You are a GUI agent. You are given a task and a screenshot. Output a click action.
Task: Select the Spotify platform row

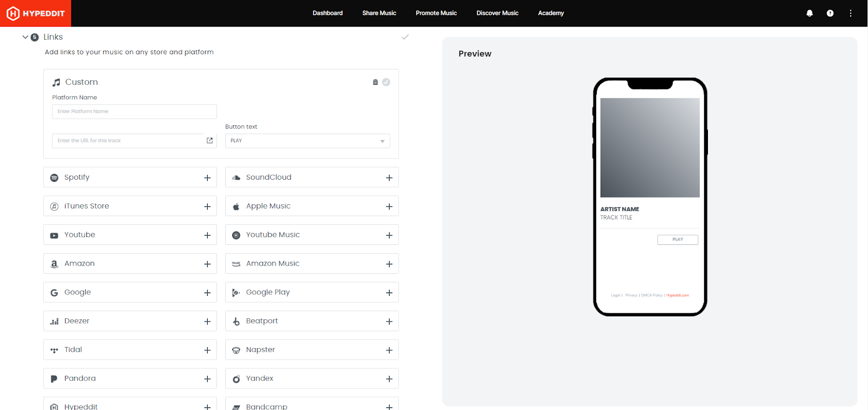click(130, 178)
